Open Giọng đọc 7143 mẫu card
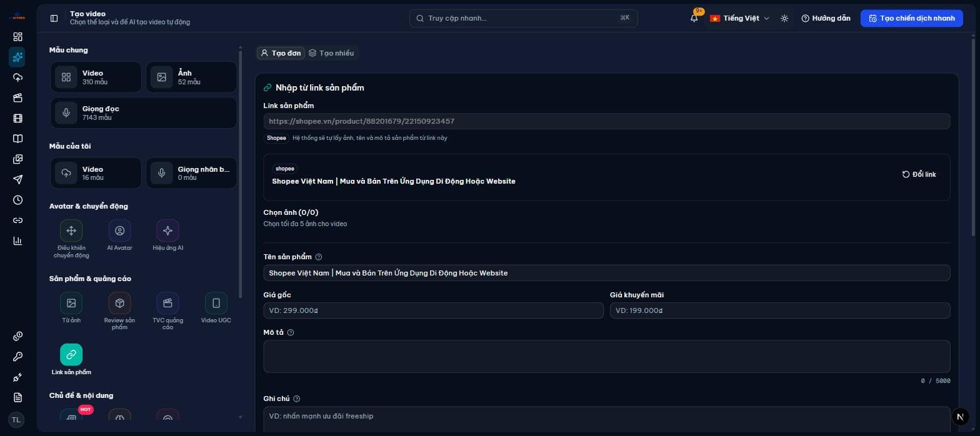The height and width of the screenshot is (436, 980). click(144, 113)
